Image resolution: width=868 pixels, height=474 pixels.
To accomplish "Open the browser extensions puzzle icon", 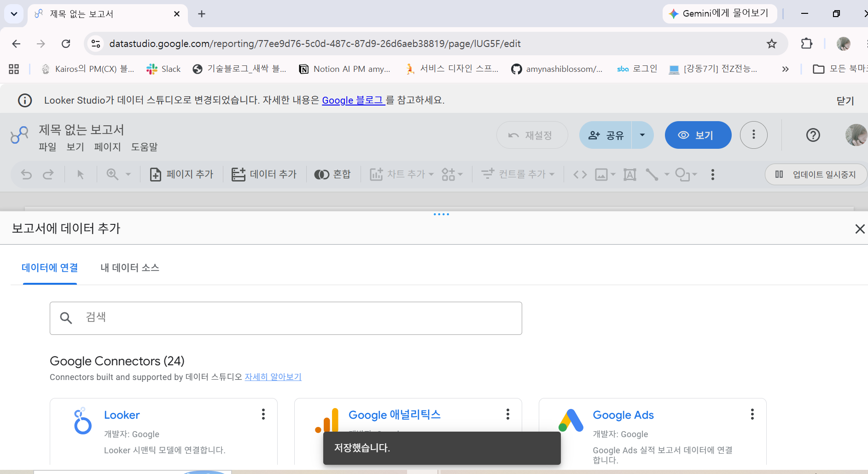I will coord(807,44).
